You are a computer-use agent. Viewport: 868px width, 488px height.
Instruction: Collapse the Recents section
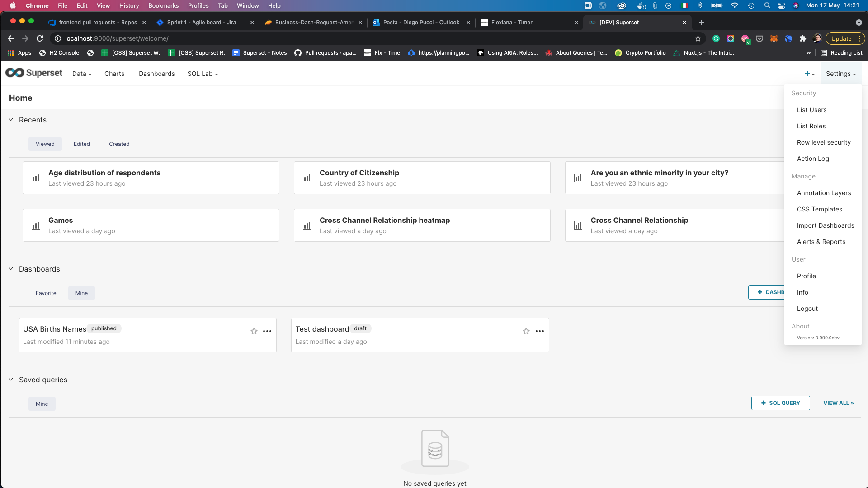11,120
